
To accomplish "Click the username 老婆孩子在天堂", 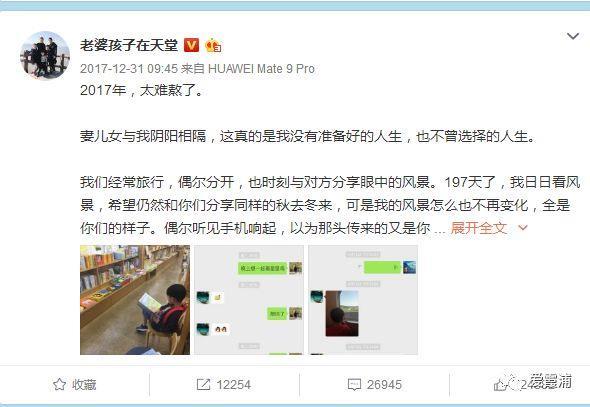I will (129, 46).
